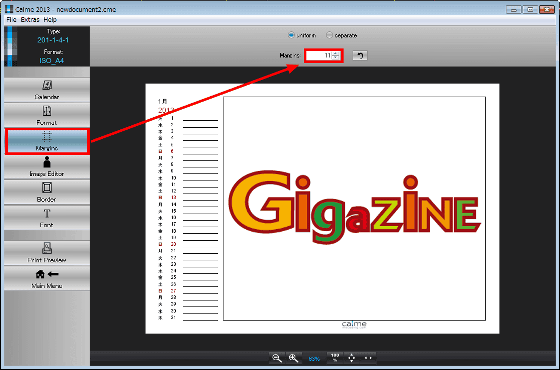Image resolution: width=560 pixels, height=370 pixels.
Task: Open the Calendar settings panel
Action: click(47, 90)
